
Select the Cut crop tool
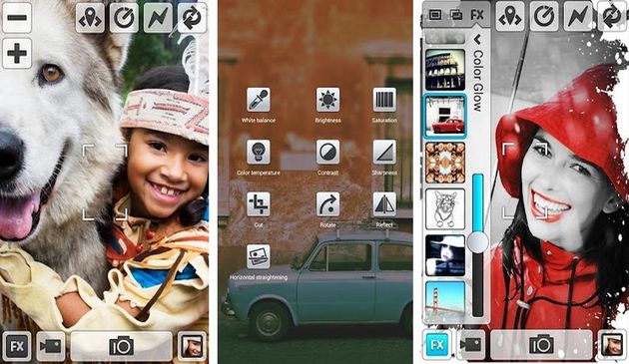(259, 204)
